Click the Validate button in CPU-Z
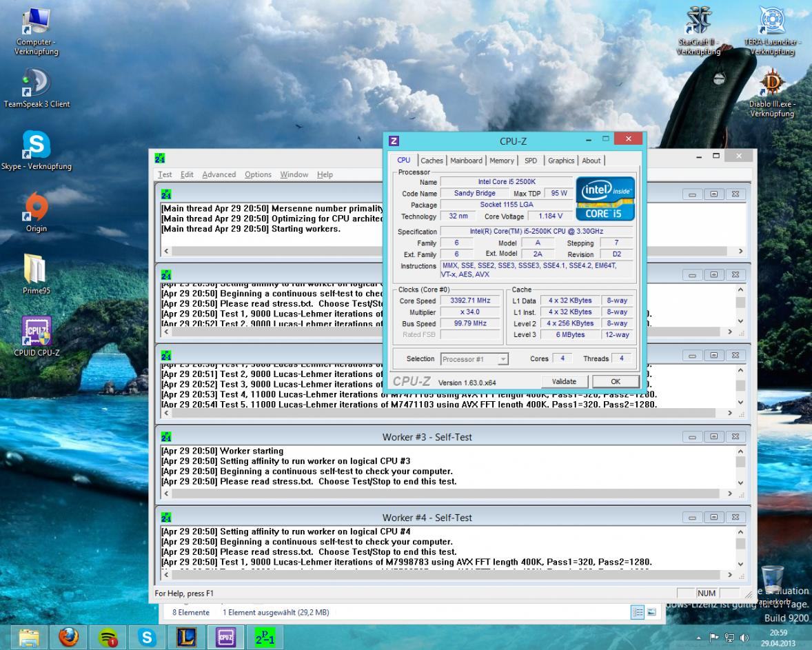 (564, 381)
